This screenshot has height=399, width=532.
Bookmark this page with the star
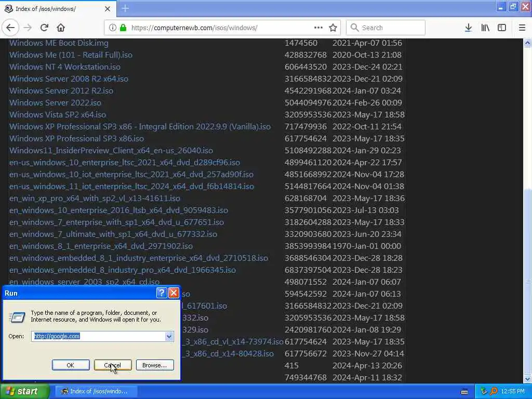pyautogui.click(x=333, y=28)
